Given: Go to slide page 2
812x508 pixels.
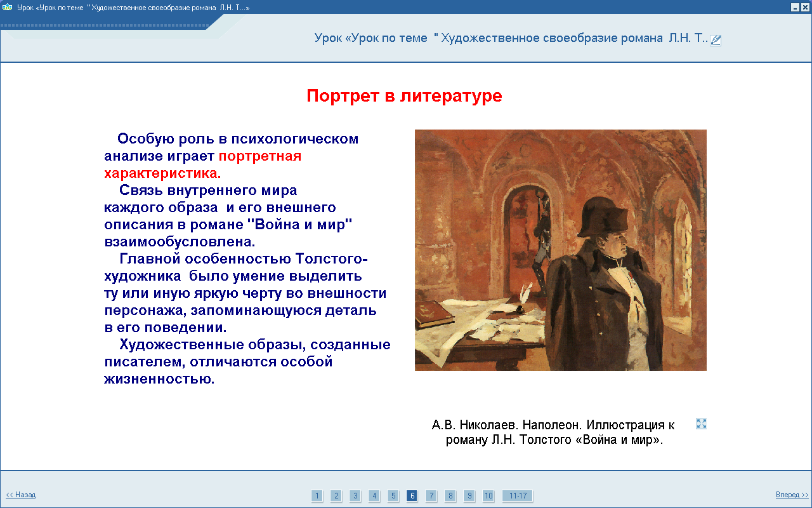Looking at the screenshot, I should click(x=336, y=496).
